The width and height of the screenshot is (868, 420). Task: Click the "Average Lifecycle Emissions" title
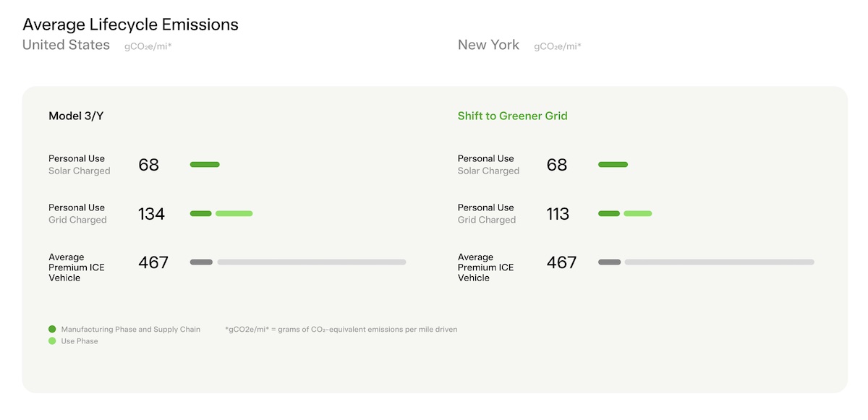130,25
